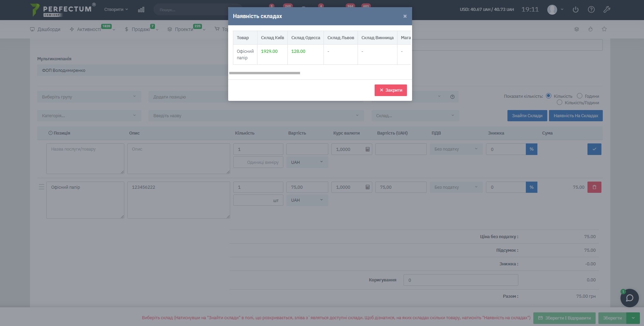644x326 pixels.
Task: Open Офісний папір row UAH currency dropdown
Action: coord(307,200)
